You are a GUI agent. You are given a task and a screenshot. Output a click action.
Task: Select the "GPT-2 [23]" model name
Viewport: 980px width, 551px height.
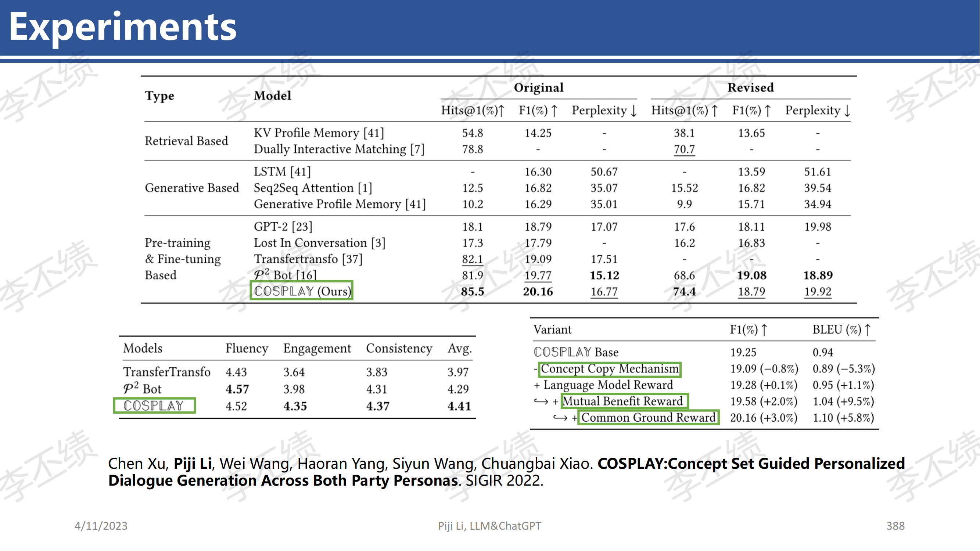pyautogui.click(x=283, y=227)
